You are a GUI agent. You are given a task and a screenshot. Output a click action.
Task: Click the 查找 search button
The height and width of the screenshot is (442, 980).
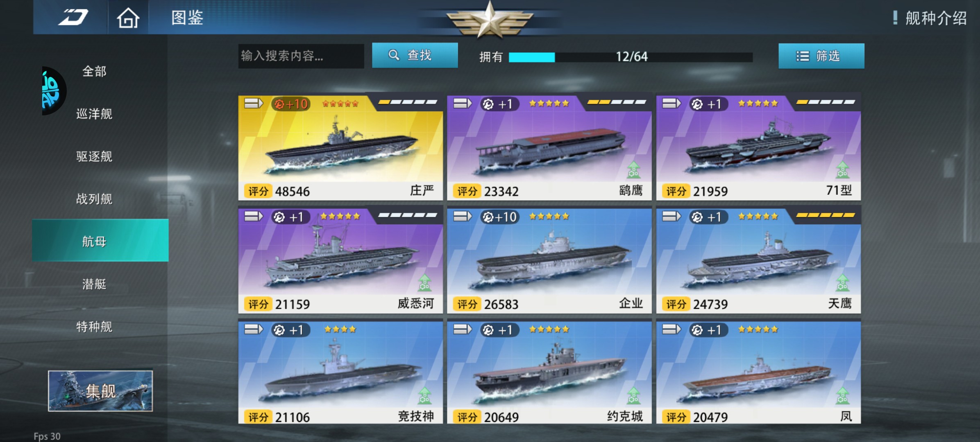coord(415,55)
